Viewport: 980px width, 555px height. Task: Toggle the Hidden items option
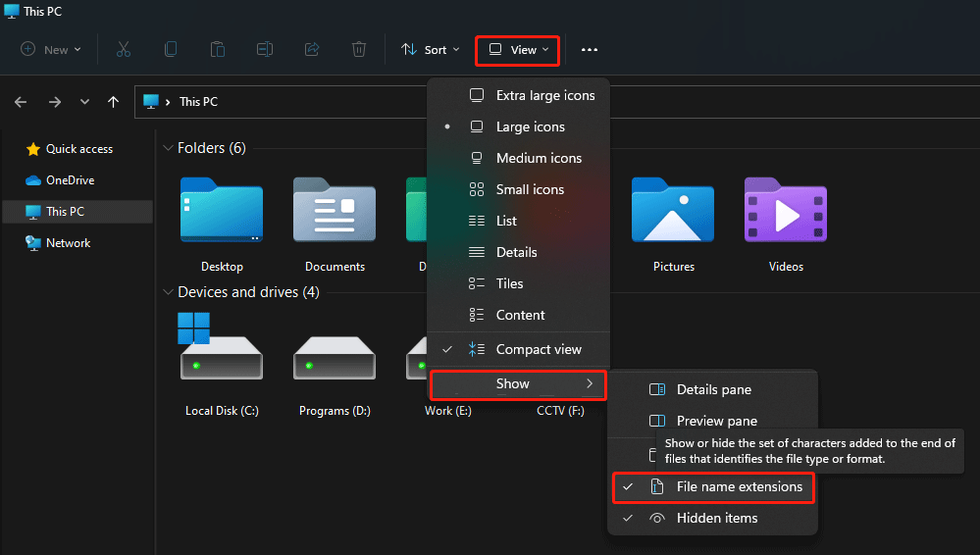pos(716,518)
